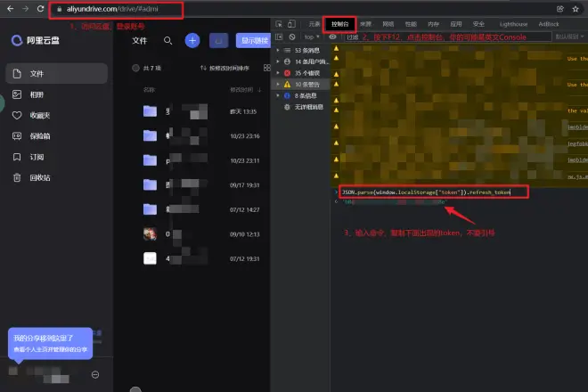Image resolution: width=588 pixels, height=392 pixels.
Task: Bookmark the page with the star icon
Action: point(576,9)
